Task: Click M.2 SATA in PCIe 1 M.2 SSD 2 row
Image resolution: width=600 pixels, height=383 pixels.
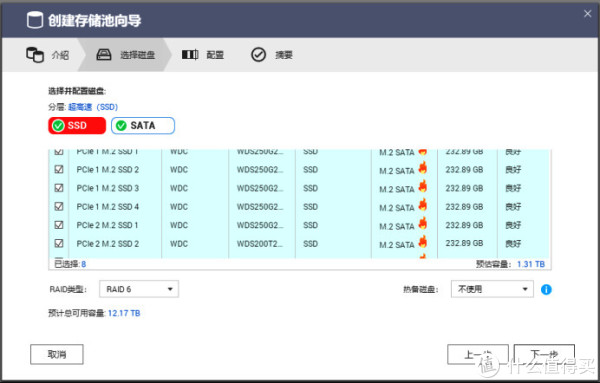Action: click(397, 171)
